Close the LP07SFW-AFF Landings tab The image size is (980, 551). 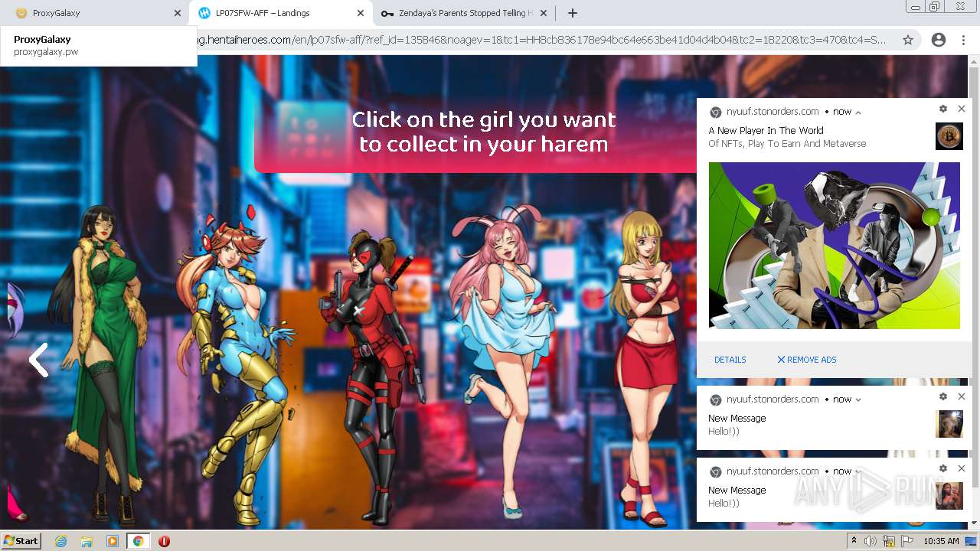361,13
